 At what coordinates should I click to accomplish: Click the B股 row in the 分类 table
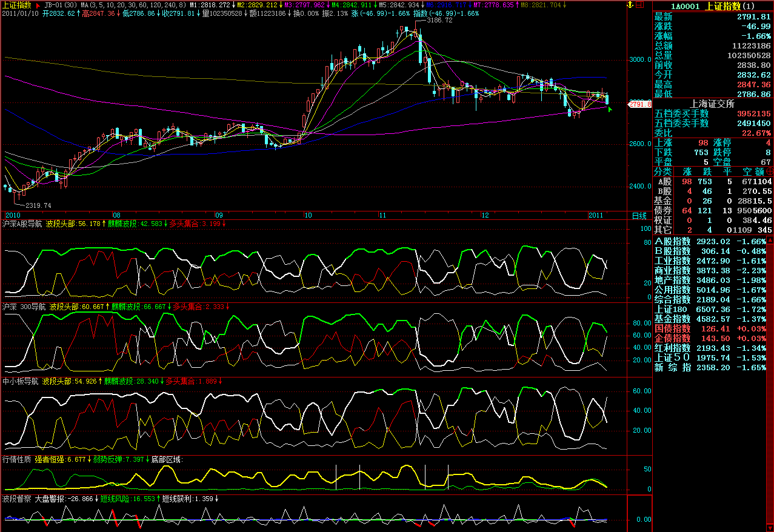tap(713, 191)
